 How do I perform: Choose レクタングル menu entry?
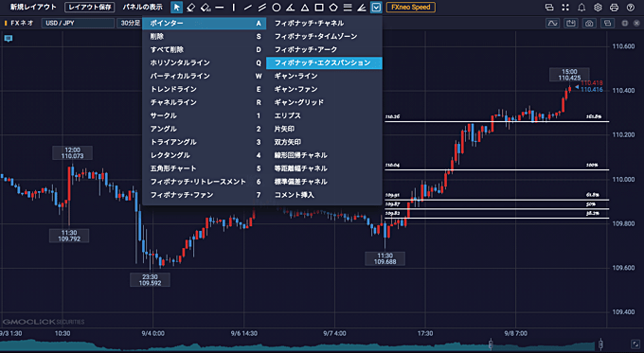tap(205, 155)
